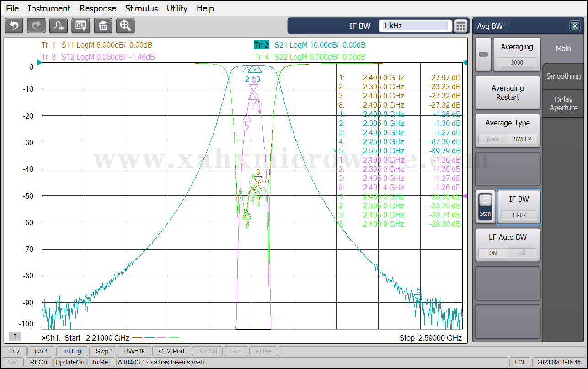The height and width of the screenshot is (369, 588).
Task: Open the Utility menu
Action: pyautogui.click(x=177, y=8)
